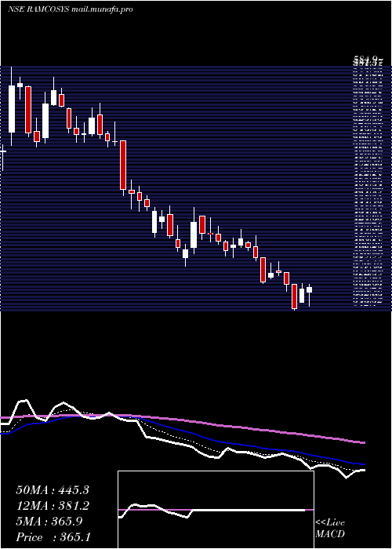392x549 pixels.
Task: Click the 'Price : 365.1' label
Action: coord(53,537)
